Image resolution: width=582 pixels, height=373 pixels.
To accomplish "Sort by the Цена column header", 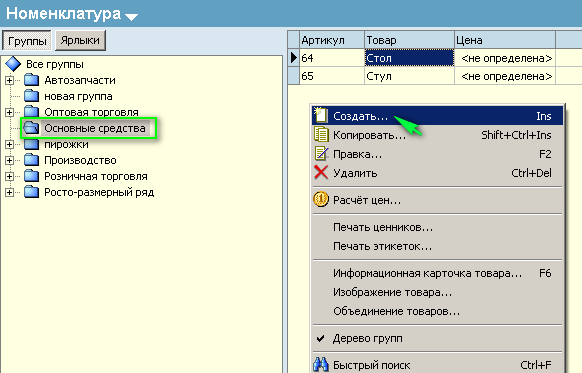I will pyautogui.click(x=505, y=40).
